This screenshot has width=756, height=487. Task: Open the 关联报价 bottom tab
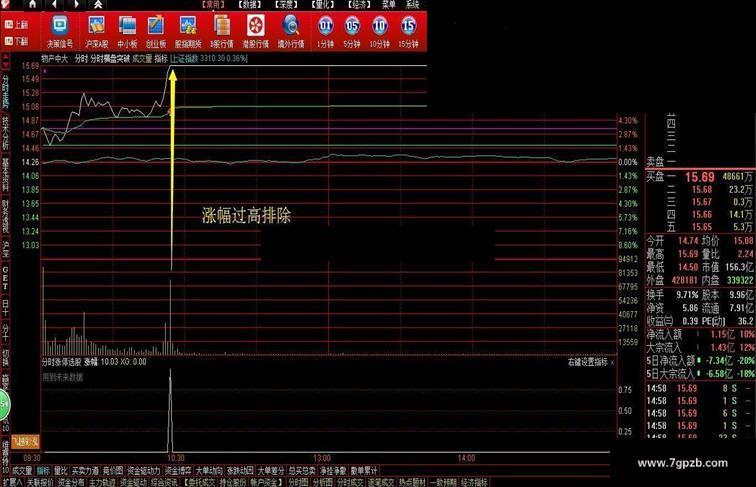pyautogui.click(x=40, y=482)
